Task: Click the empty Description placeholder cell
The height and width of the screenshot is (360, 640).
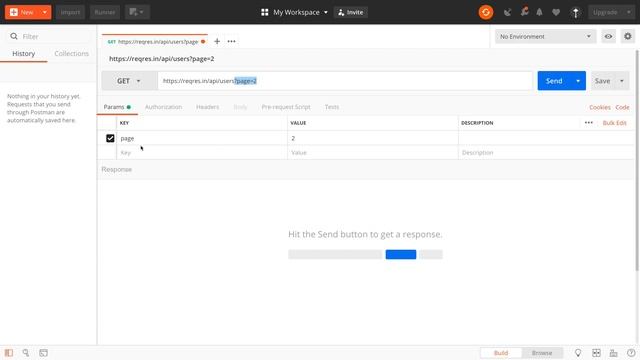Action: (x=546, y=153)
